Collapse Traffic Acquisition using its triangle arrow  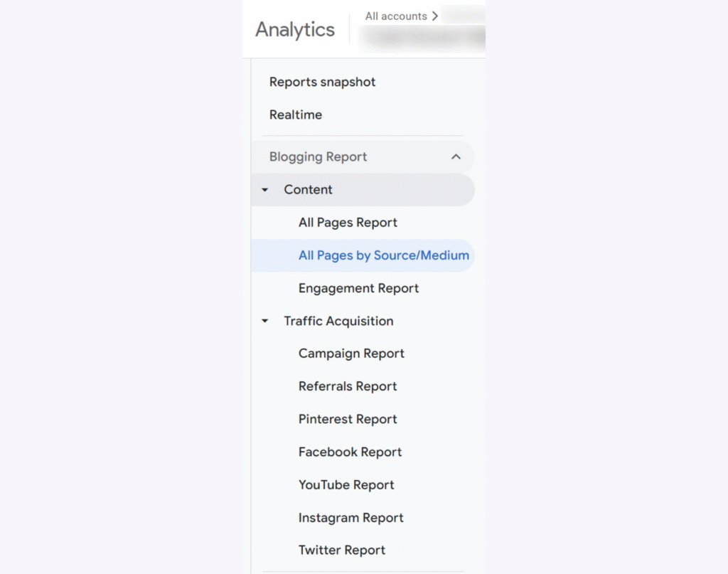point(265,321)
